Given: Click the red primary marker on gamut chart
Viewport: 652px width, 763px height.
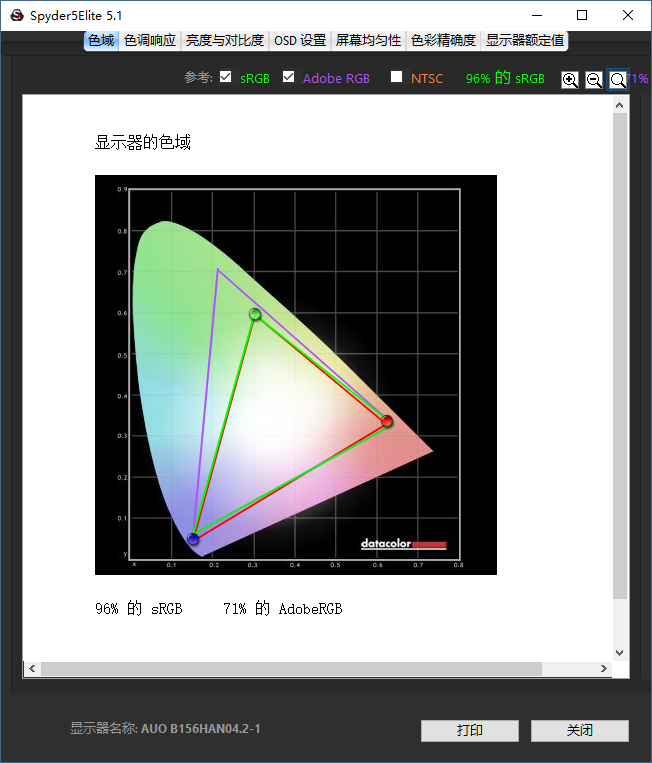Looking at the screenshot, I should 387,422.
